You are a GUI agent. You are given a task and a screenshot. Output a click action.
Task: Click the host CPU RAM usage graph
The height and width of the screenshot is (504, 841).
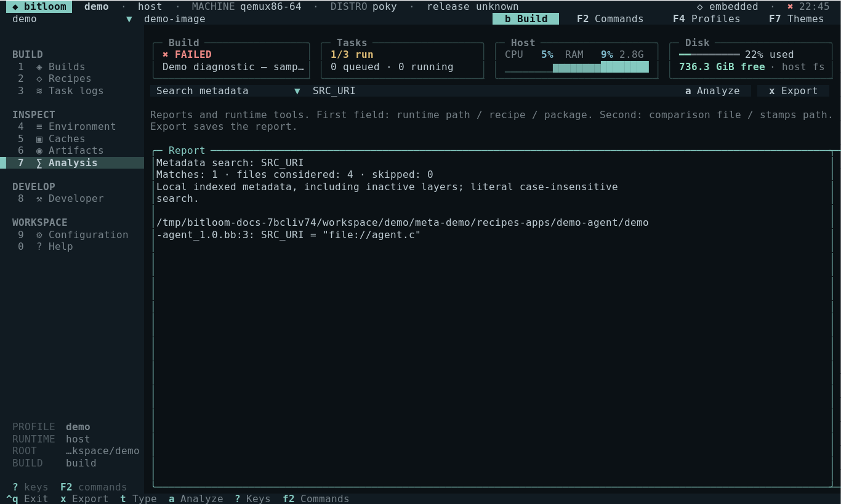577,67
